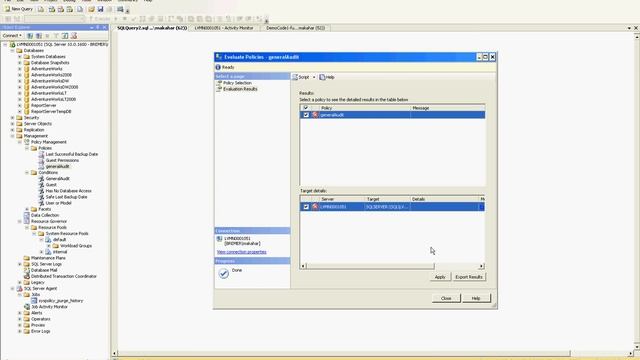Click the Distributed Transaction Coordinator icon
The image size is (640, 360).
click(x=27, y=276)
